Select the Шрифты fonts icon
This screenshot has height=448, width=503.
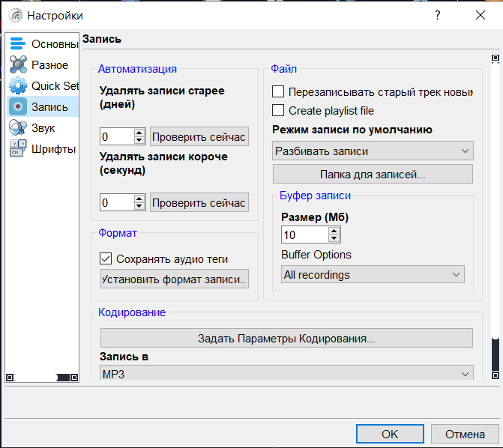(x=18, y=149)
